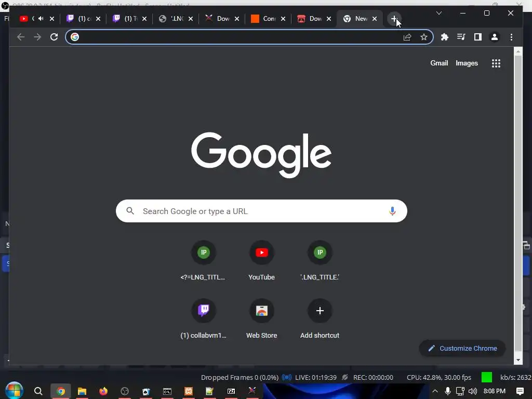Open the Google apps grid
This screenshot has height=399, width=532.
(496, 63)
